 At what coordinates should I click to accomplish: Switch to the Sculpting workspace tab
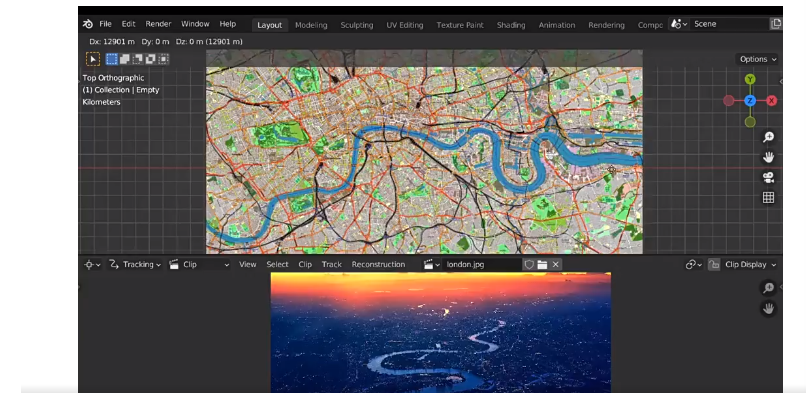pos(357,25)
